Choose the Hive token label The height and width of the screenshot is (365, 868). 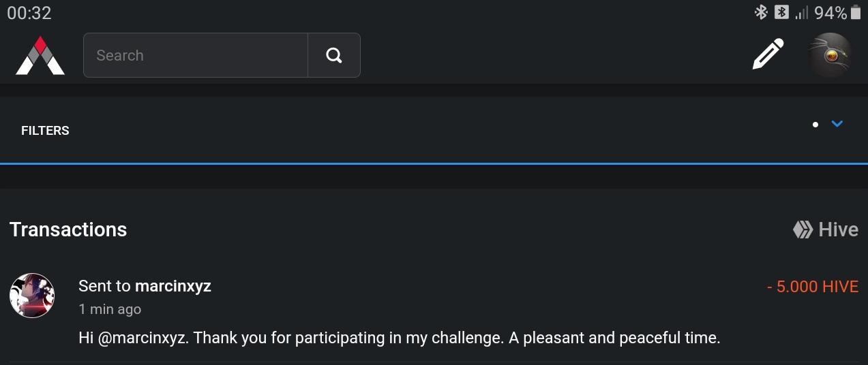[838, 229]
